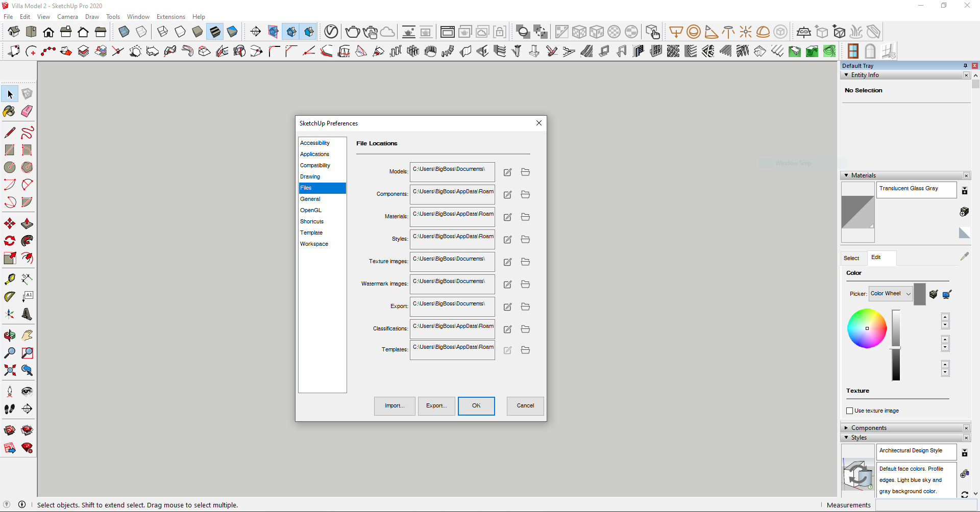The height and width of the screenshot is (512, 980).
Task: Select the Look Around eye tool
Action: tap(27, 392)
